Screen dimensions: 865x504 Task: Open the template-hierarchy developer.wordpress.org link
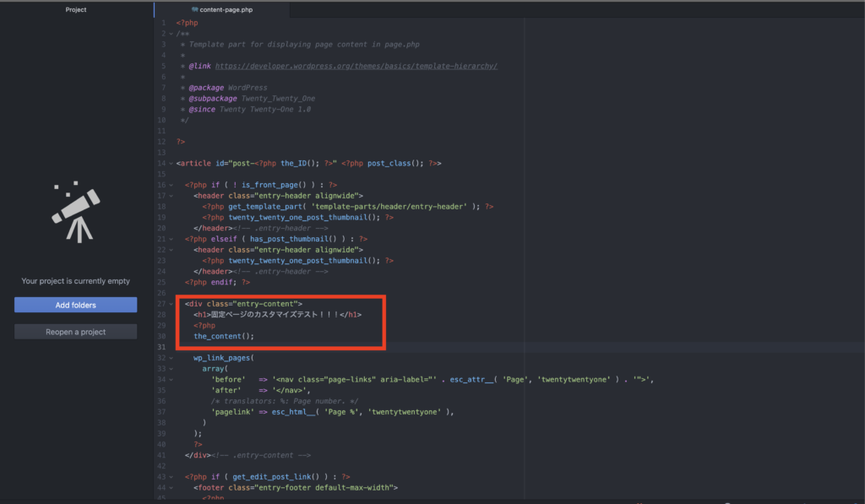click(356, 66)
